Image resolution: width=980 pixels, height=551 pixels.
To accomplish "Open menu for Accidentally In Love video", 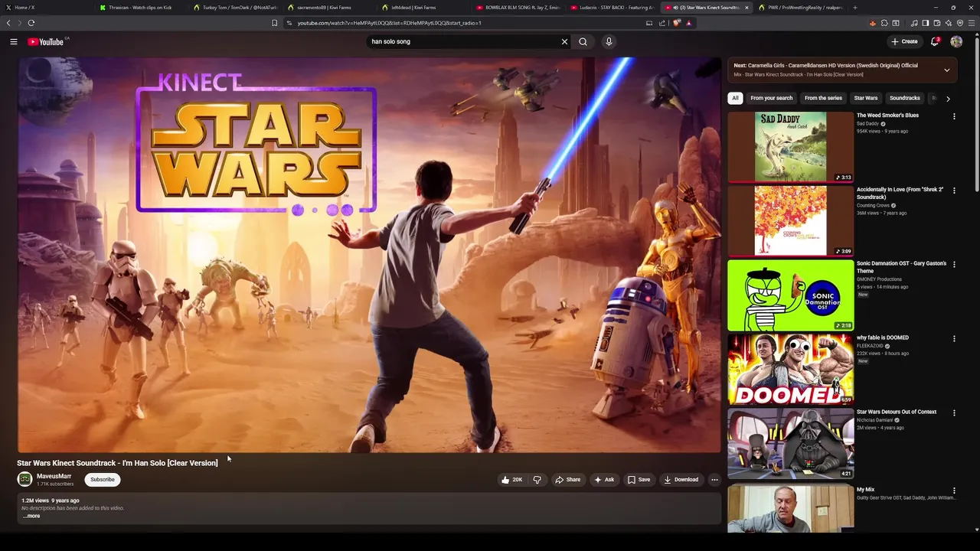I will pyautogui.click(x=954, y=191).
